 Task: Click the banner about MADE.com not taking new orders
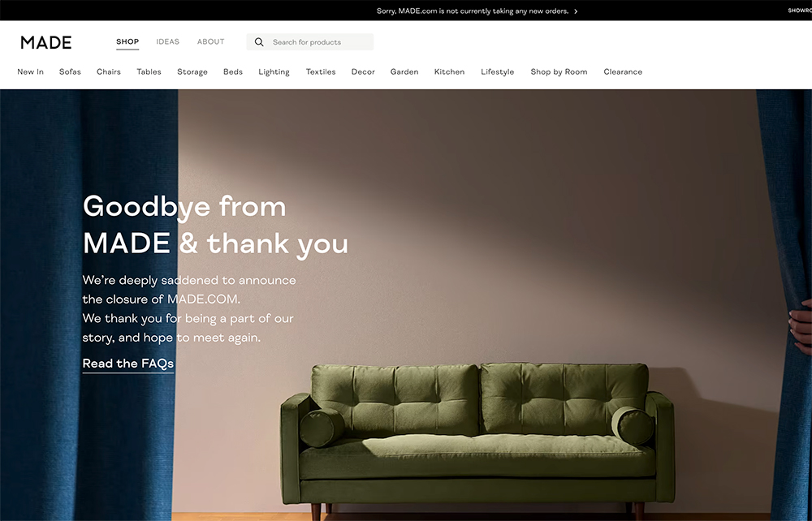[473, 11]
